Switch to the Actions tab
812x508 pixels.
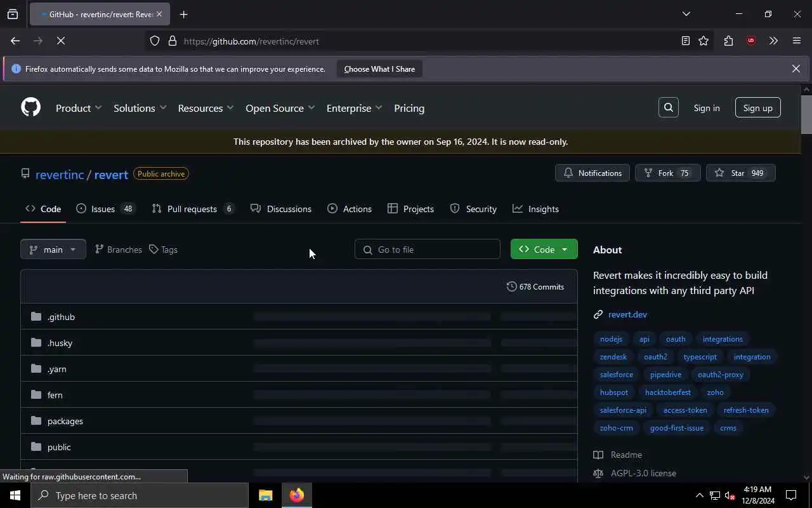[x=350, y=209]
